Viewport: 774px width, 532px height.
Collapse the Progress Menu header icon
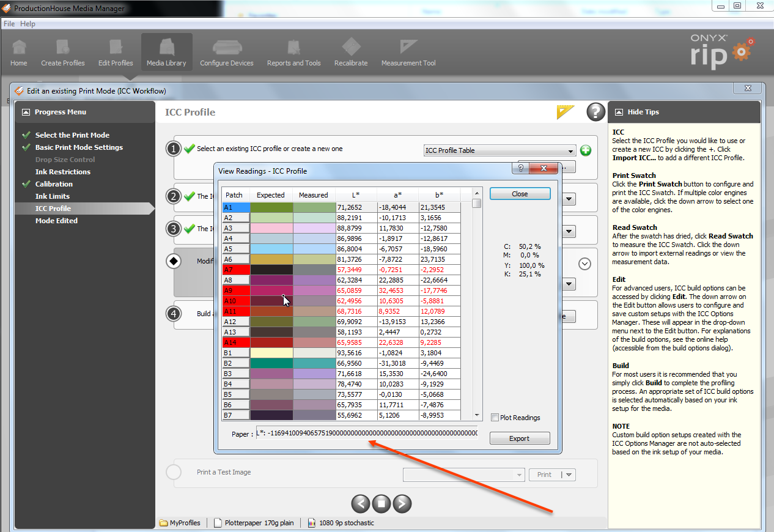coord(26,112)
